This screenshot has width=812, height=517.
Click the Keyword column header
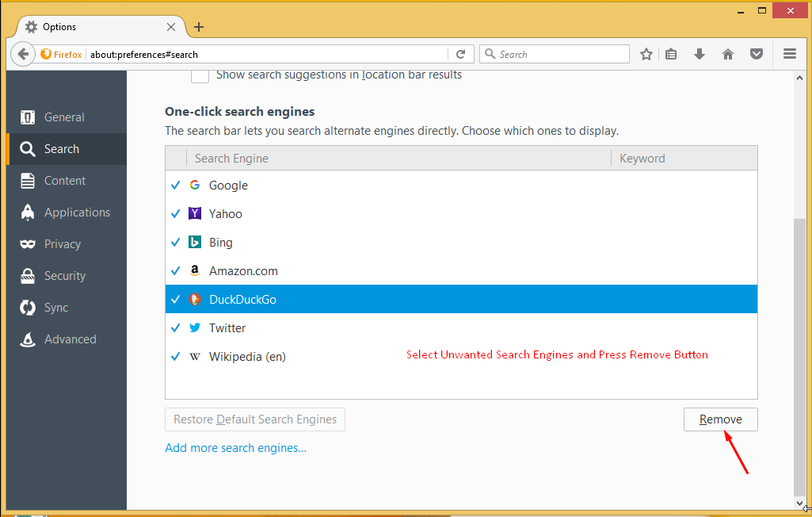[x=684, y=158]
